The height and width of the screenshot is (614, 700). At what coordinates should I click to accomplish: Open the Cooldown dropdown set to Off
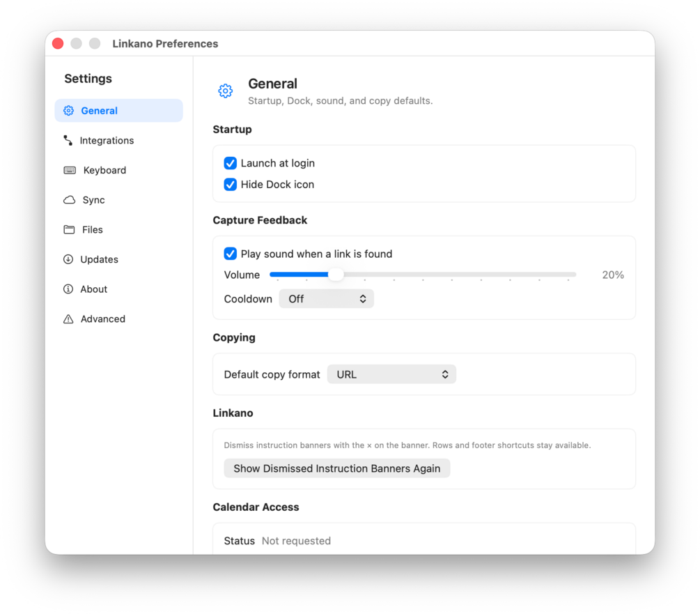tap(327, 299)
